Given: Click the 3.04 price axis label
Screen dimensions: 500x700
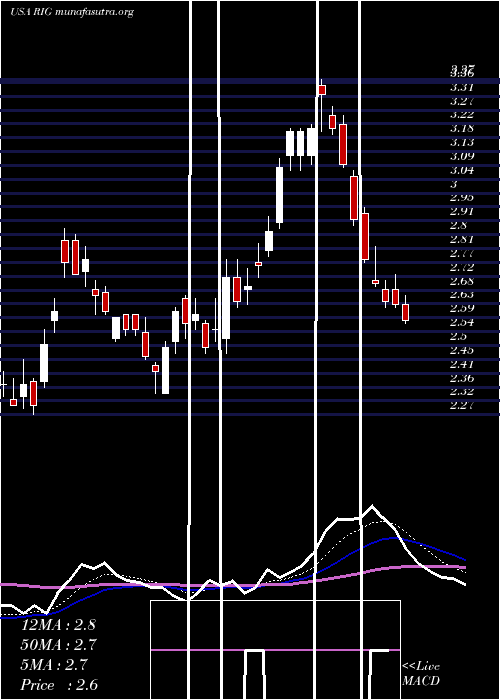Looking at the screenshot, I should (462, 170).
